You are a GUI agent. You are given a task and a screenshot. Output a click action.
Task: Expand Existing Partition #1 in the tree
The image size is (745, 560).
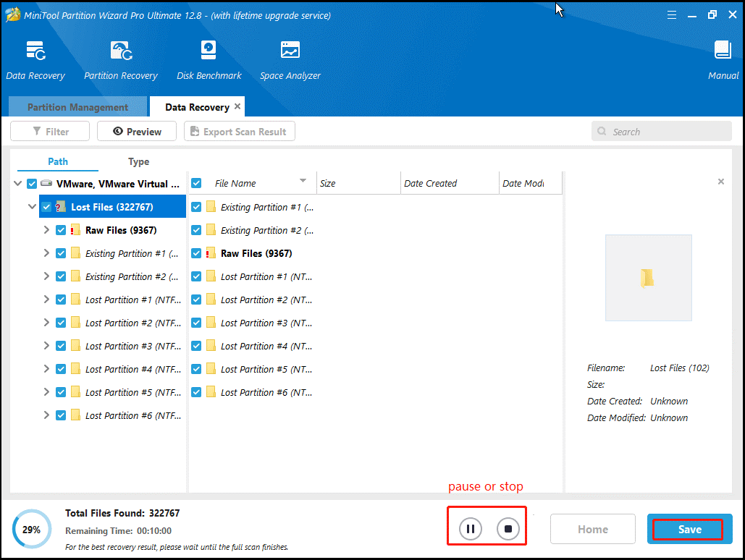(x=46, y=253)
